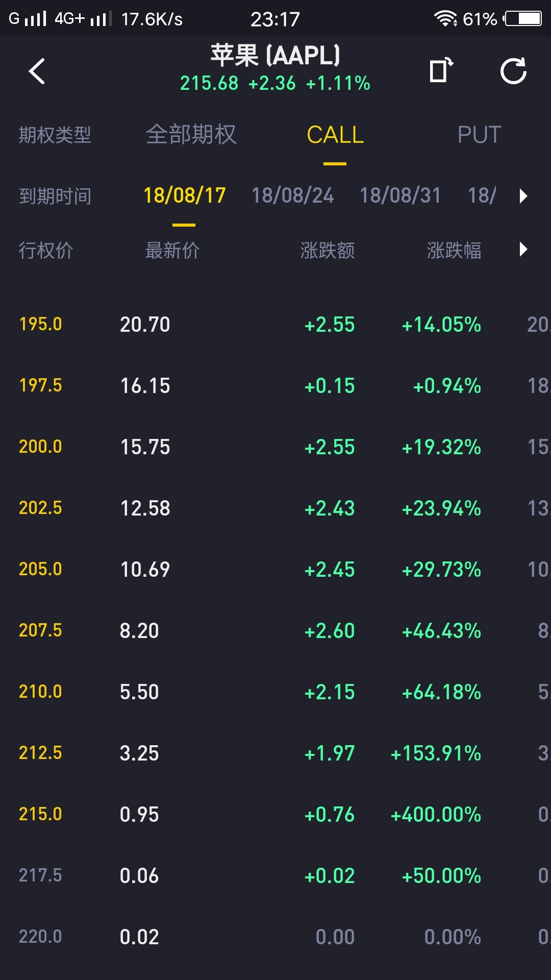Refresh the AAPL option quotes
Screen dimensions: 551x980
point(513,71)
